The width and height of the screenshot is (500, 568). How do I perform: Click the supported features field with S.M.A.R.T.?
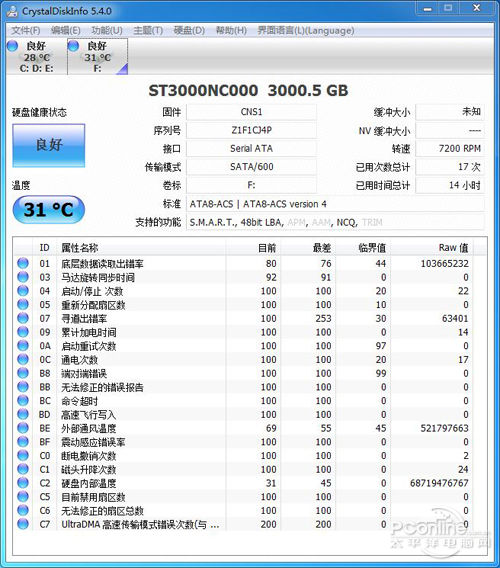coord(335,222)
